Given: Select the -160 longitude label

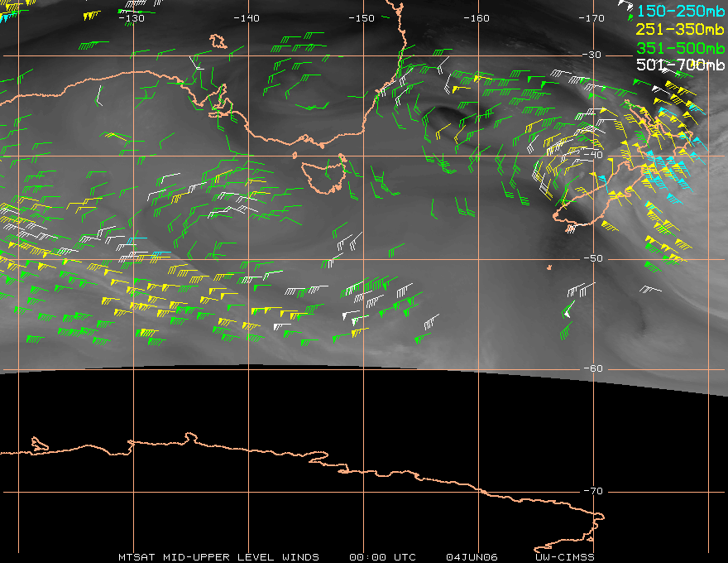Looking at the screenshot, I should (477, 18).
